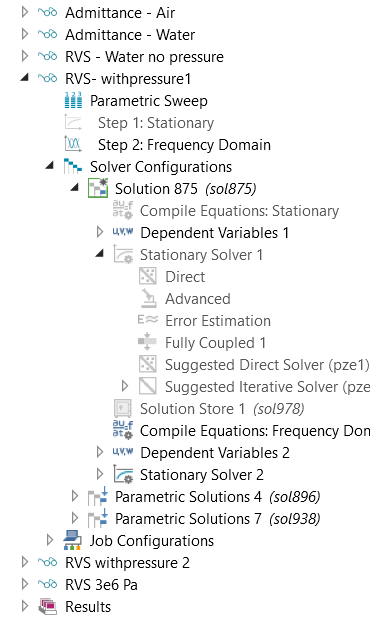This screenshot has width=370, height=620.
Task: Expand the Suggested Iterative Solver node
Action: coord(125,386)
